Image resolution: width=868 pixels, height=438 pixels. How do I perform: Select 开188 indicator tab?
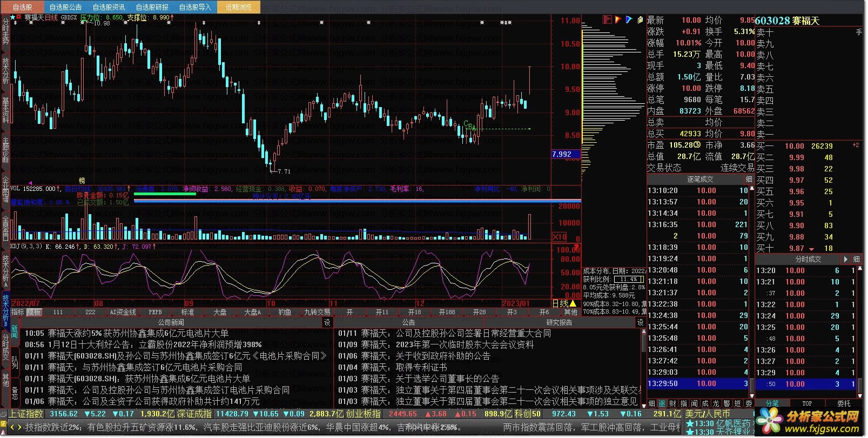[x=447, y=312]
